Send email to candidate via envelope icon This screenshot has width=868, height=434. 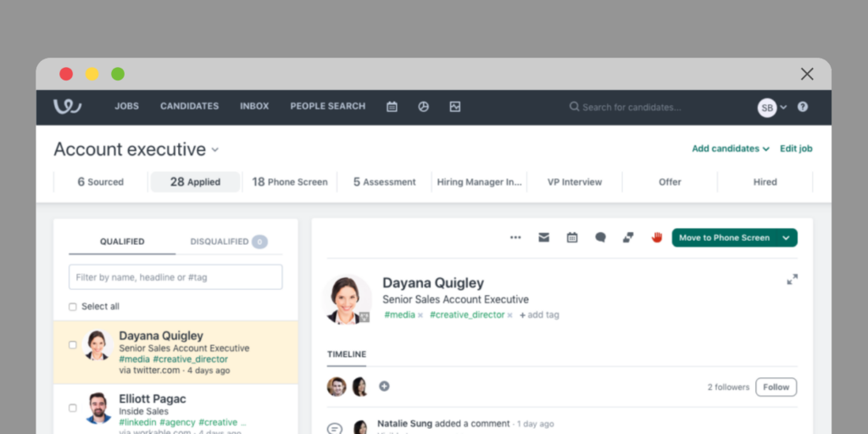[543, 238]
